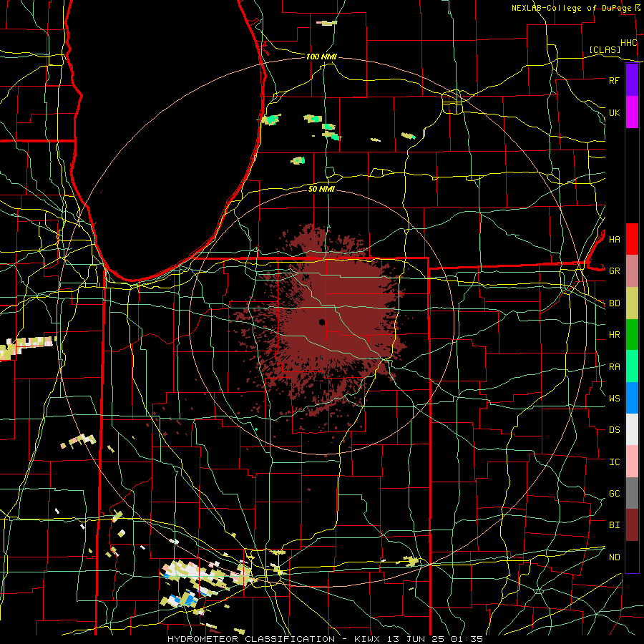Select the IC light pink legend swatch
This screenshot has height=644, width=644.
(x=632, y=462)
